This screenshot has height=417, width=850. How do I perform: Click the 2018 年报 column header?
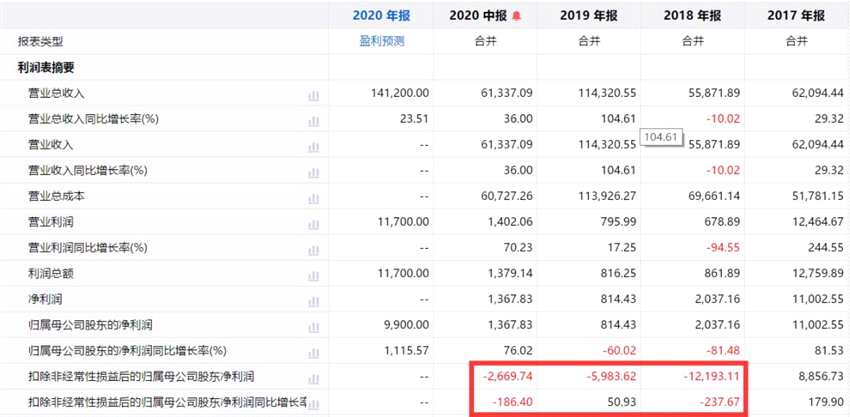coord(693,16)
